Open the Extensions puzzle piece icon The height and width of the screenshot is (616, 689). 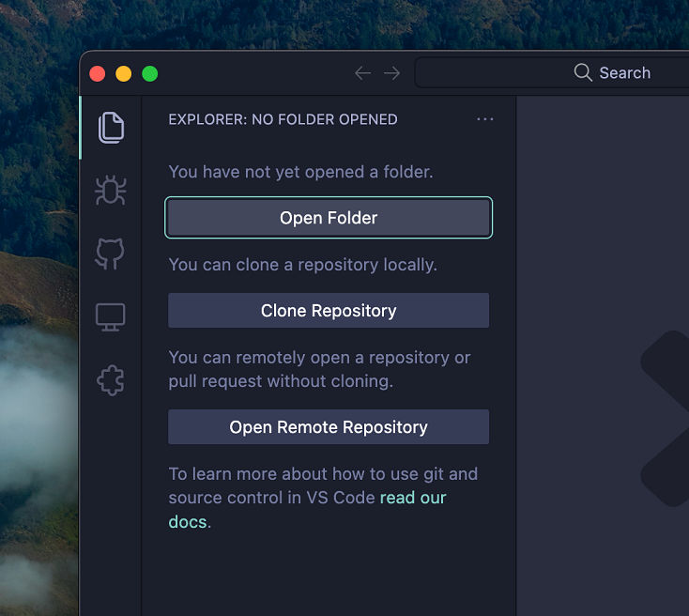(111, 380)
